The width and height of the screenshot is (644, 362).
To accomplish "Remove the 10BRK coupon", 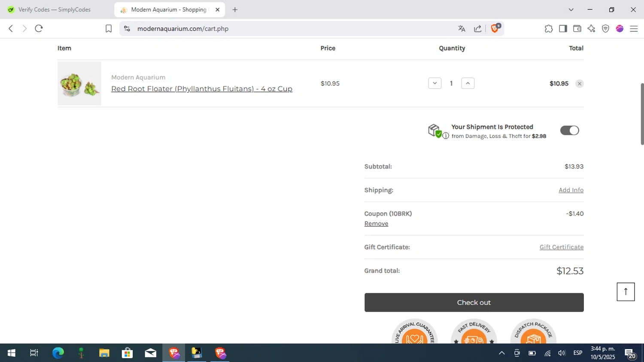I will (376, 223).
